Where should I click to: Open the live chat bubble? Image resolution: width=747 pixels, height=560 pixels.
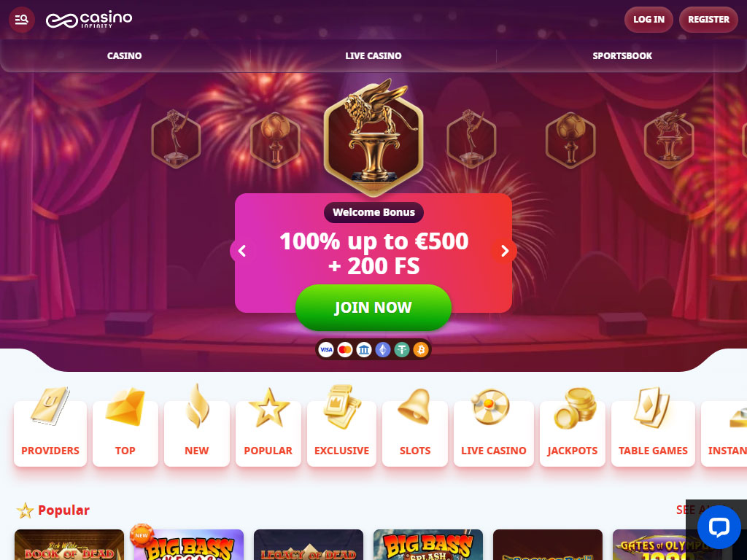(x=719, y=527)
